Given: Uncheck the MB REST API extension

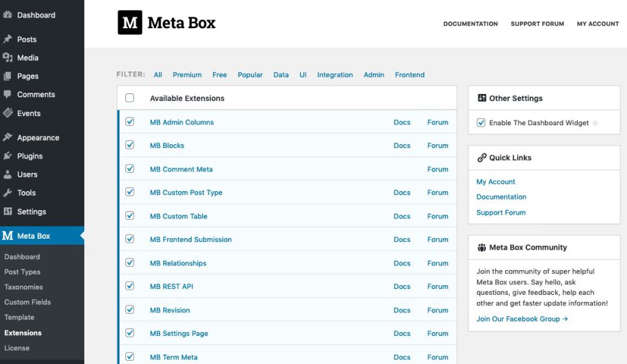Looking at the screenshot, I should point(129,286).
